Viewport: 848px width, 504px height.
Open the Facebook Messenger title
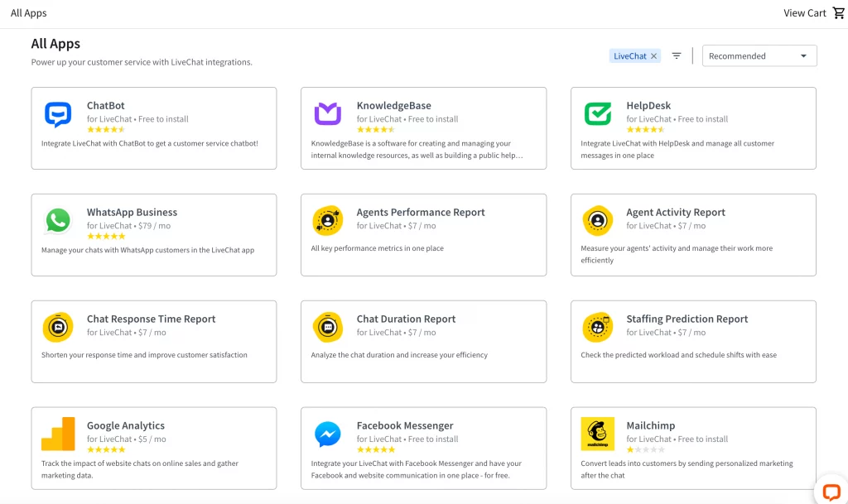[x=404, y=425]
